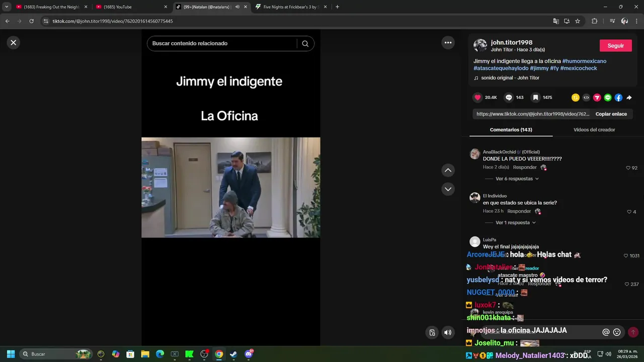
Task: Expand Ver 1 respuesta
Action: [516, 222]
